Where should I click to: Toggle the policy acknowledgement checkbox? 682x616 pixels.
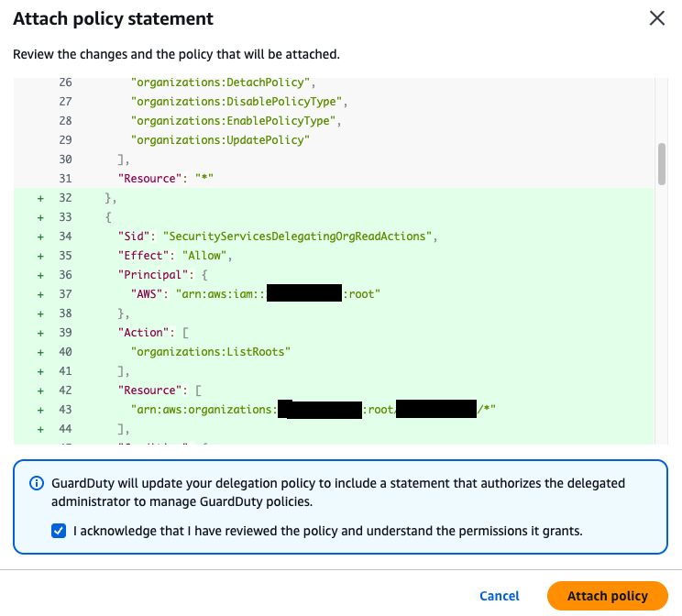click(59, 531)
